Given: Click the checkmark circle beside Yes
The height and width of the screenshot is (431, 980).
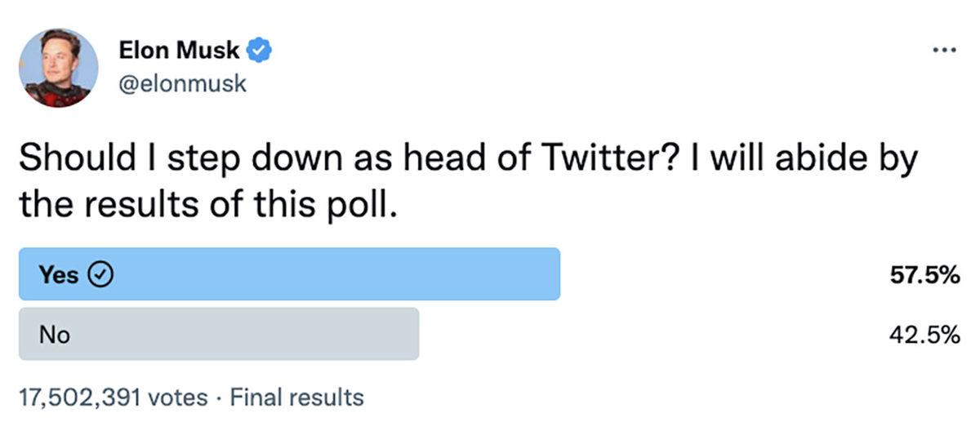Looking at the screenshot, I should tap(99, 276).
